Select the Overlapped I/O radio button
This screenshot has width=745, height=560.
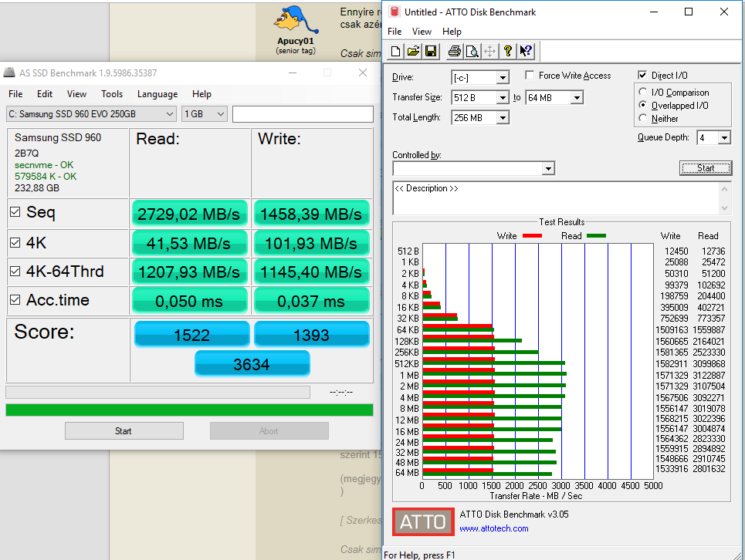(643, 105)
